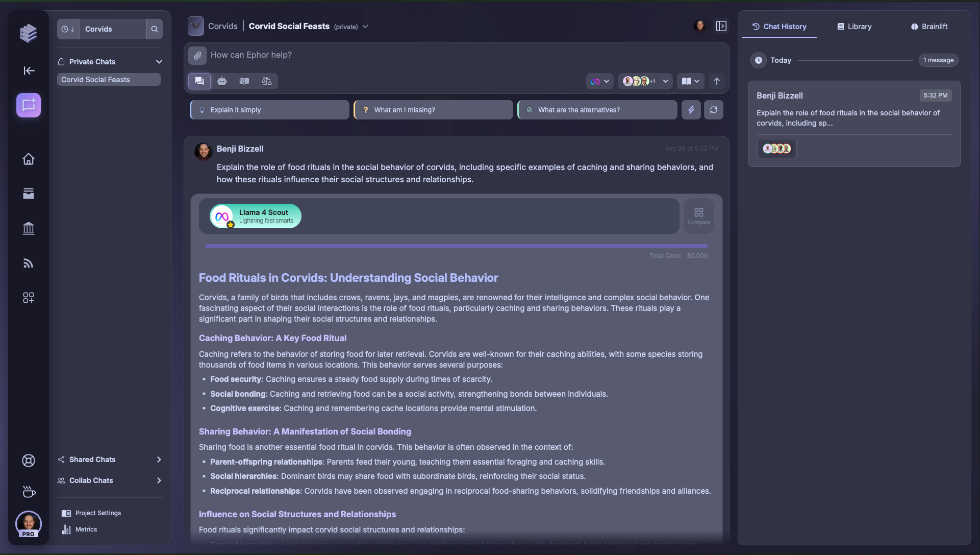
Task: Expand the Private Chats section
Action: tap(159, 61)
